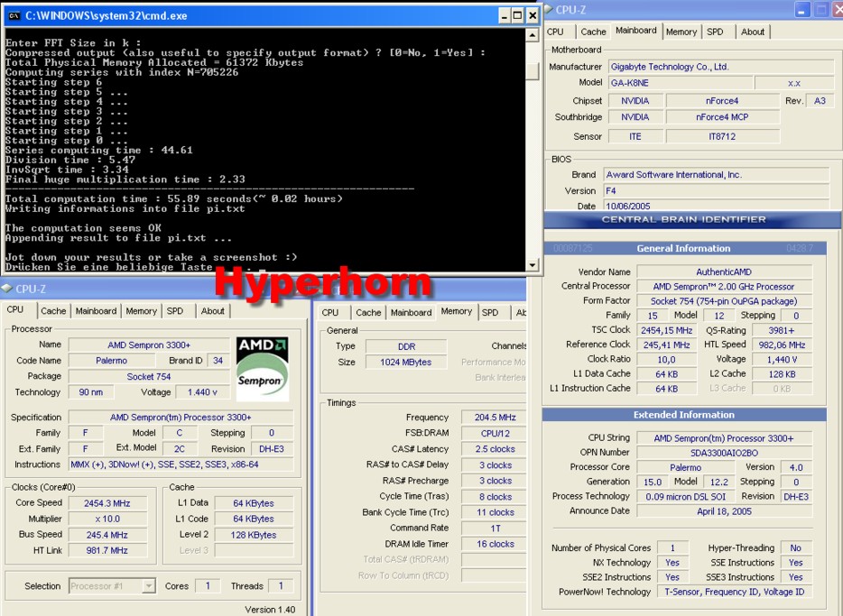This screenshot has width=843, height=616.
Task: Click the Bus Speed 245.4 MHz value
Action: click(107, 535)
